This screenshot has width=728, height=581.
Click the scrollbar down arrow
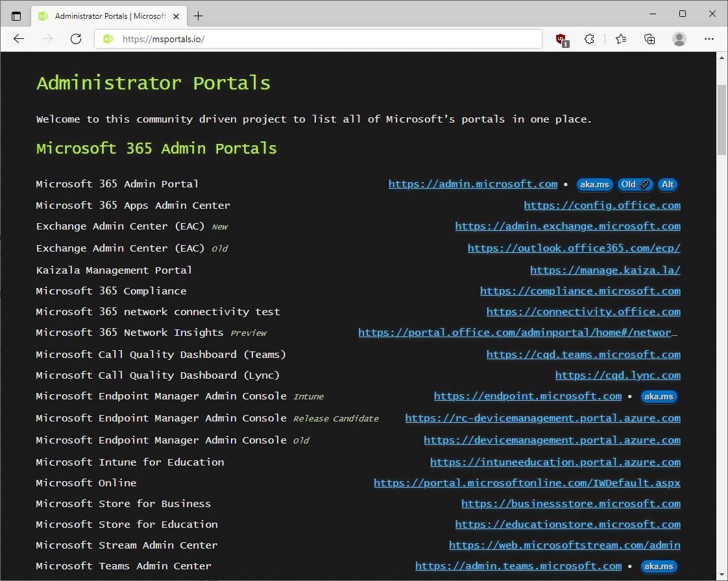tap(722, 575)
